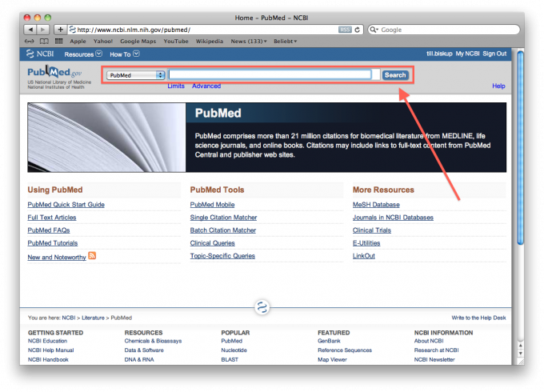
Task: Open Topic-Specific Queries
Action: tap(222, 256)
